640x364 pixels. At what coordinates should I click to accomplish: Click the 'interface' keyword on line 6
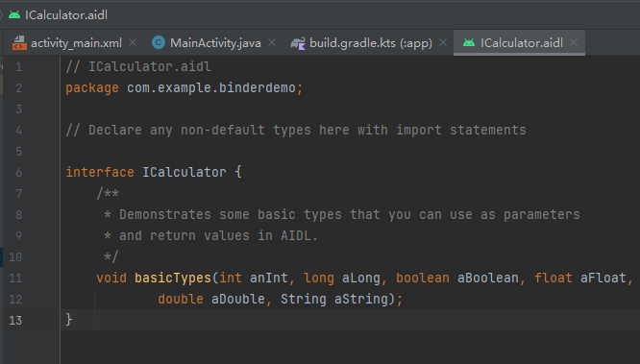(x=100, y=172)
